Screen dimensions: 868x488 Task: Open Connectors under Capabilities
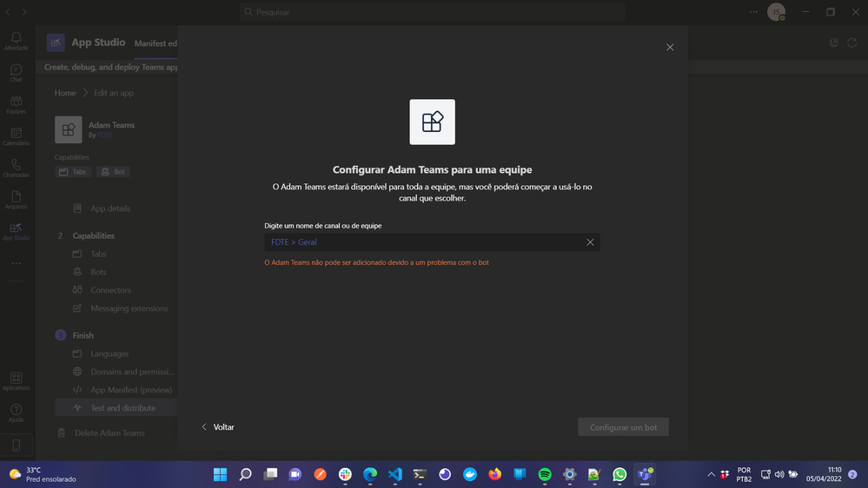pyautogui.click(x=110, y=290)
